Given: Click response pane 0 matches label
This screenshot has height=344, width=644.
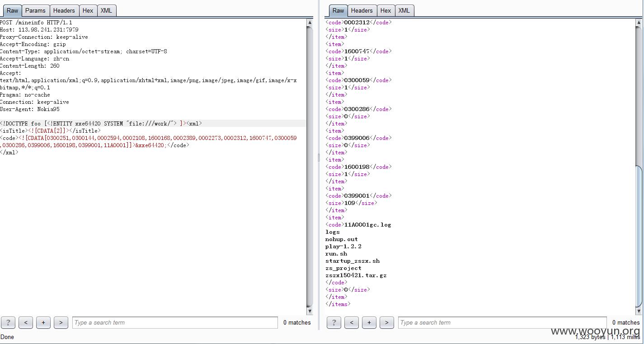Looking at the screenshot, I should pos(626,322).
